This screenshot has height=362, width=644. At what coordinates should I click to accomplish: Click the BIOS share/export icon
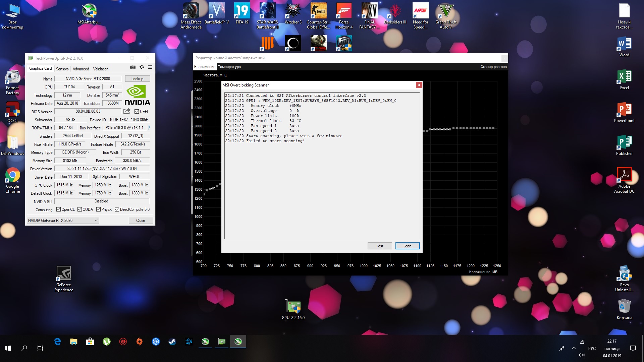click(127, 111)
